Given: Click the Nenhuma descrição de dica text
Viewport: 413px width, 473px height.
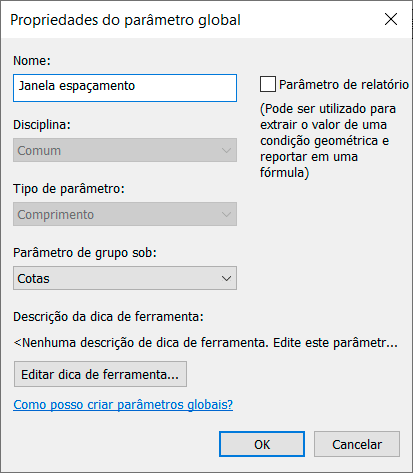Looking at the screenshot, I should click(206, 343).
